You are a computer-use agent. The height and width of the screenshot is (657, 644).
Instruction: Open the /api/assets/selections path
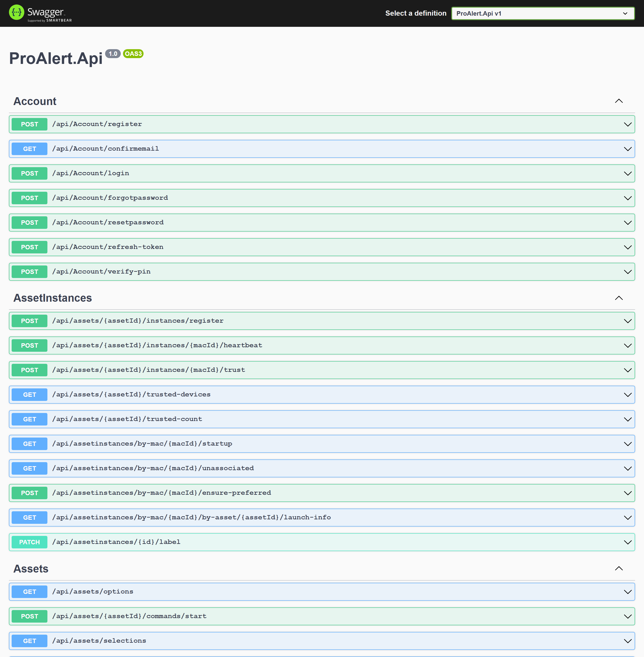(99, 641)
